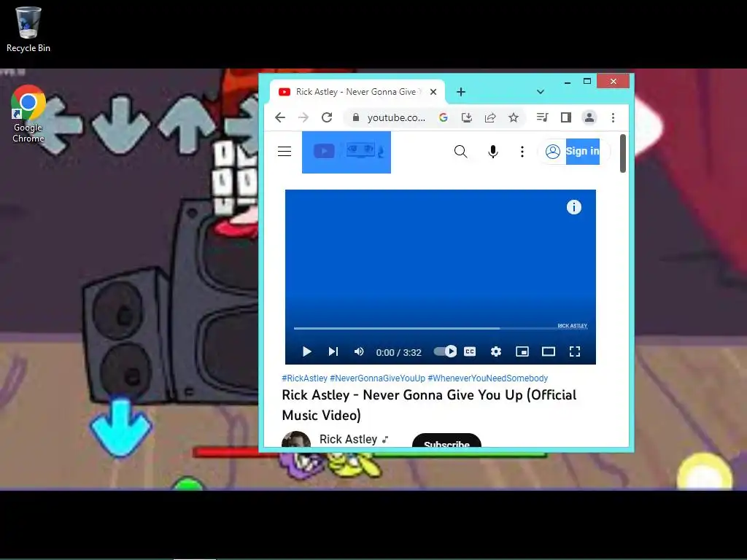This screenshot has height=560, width=747.
Task: Install the app via the address bar download icon
Action: pyautogui.click(x=467, y=117)
